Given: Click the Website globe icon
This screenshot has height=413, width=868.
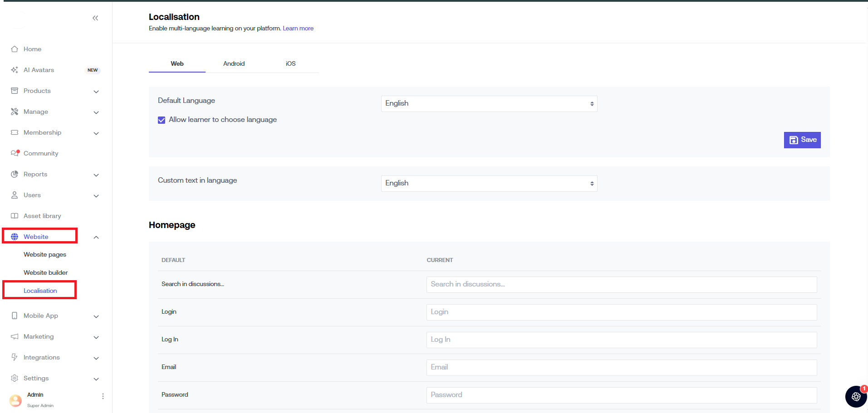Looking at the screenshot, I should (15, 237).
